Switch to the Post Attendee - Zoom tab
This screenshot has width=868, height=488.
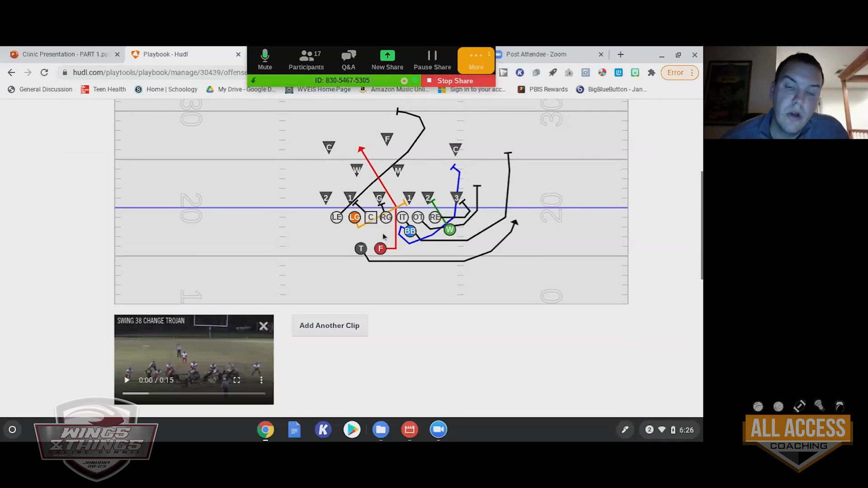[x=536, y=54]
